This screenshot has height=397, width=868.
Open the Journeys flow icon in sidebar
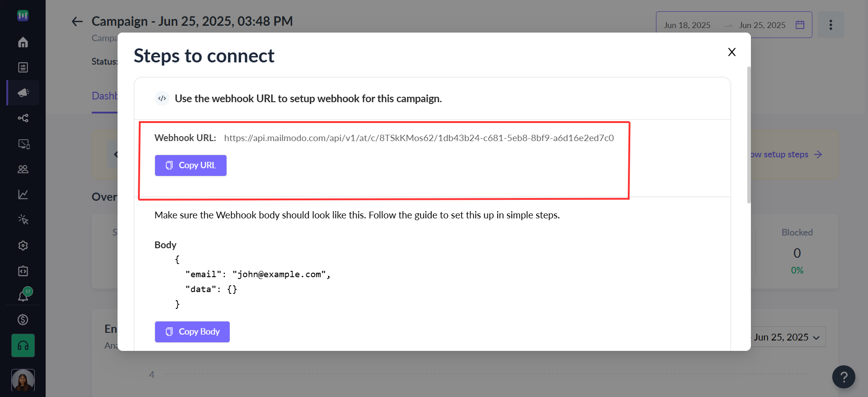coord(23,118)
